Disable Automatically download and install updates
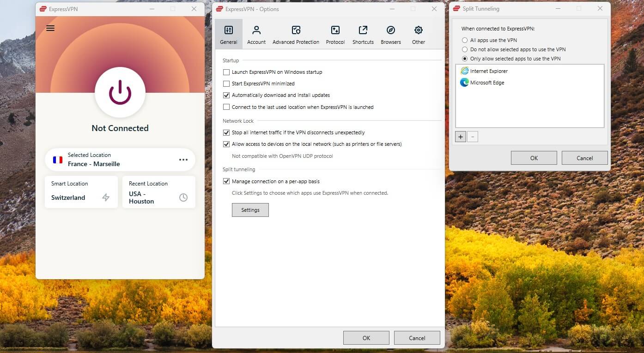 click(226, 95)
